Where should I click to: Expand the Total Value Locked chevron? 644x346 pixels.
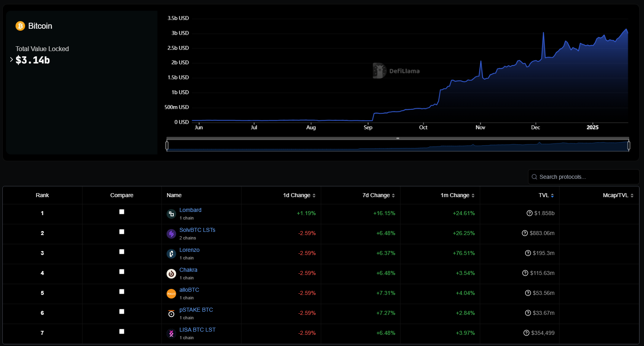11,59
